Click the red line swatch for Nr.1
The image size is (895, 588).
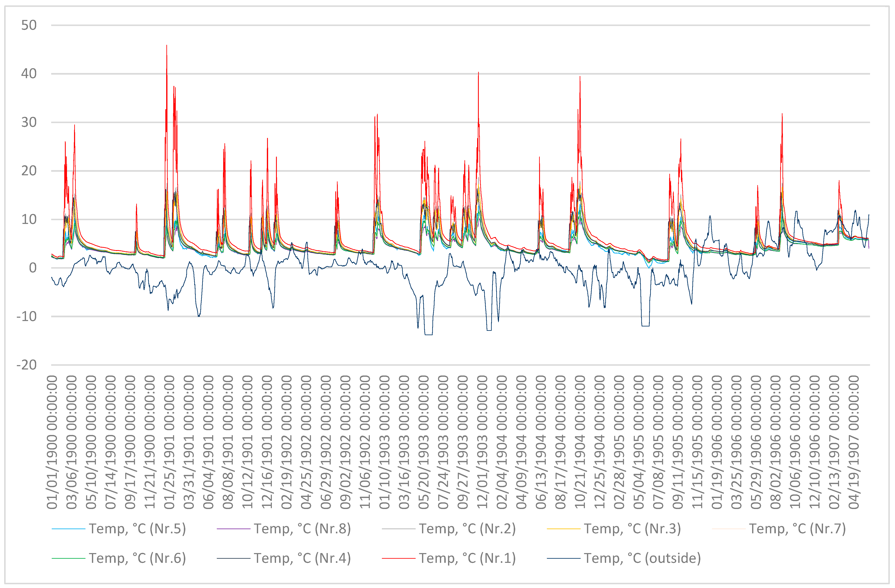point(399,558)
